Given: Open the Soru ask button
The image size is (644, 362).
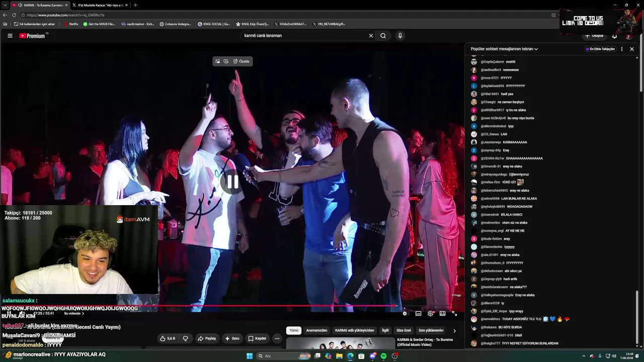Looking at the screenshot, I should tap(232, 338).
